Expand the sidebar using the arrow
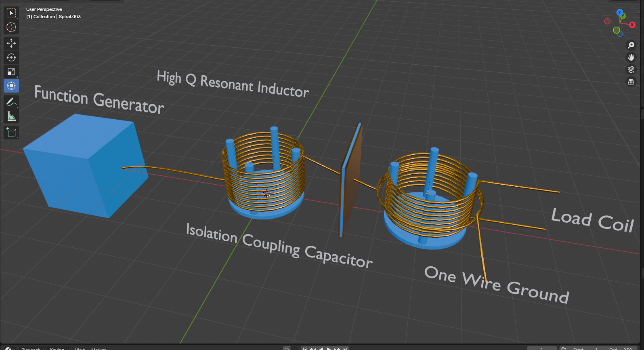This screenshot has height=350, width=644. pos(638,12)
